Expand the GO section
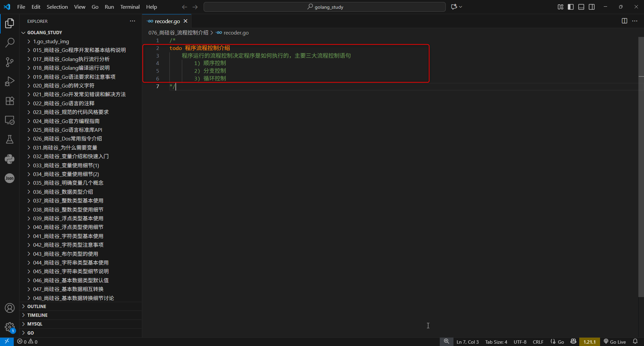 click(x=80, y=333)
